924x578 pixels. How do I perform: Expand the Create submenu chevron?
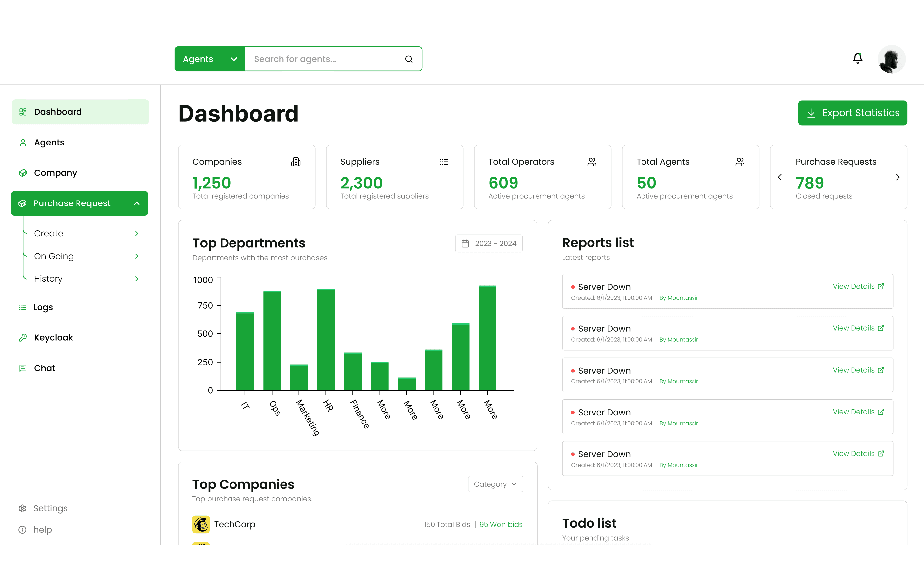tap(137, 234)
